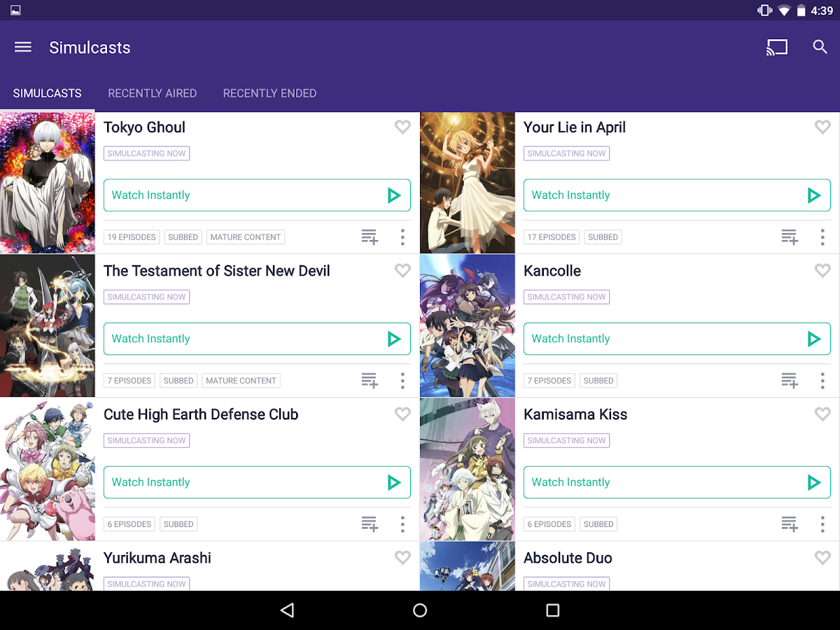The width and height of the screenshot is (840, 630).
Task: Tap the vibrate mode status icon
Action: [x=764, y=10]
